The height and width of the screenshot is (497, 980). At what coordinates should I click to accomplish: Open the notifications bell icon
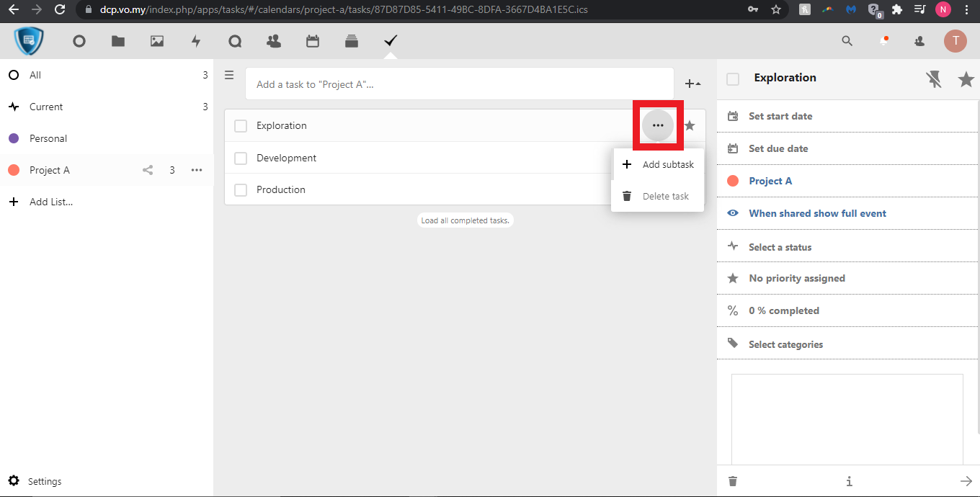(883, 42)
